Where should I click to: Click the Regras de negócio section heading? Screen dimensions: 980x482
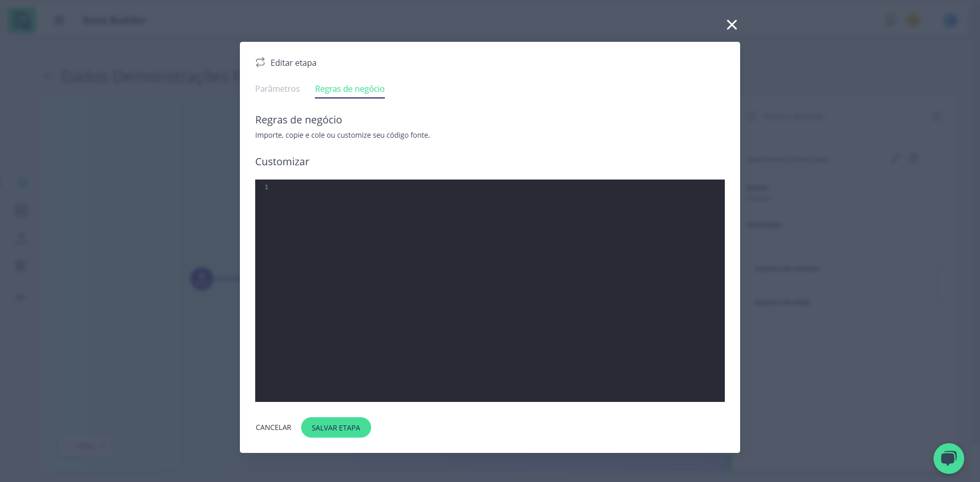point(299,120)
